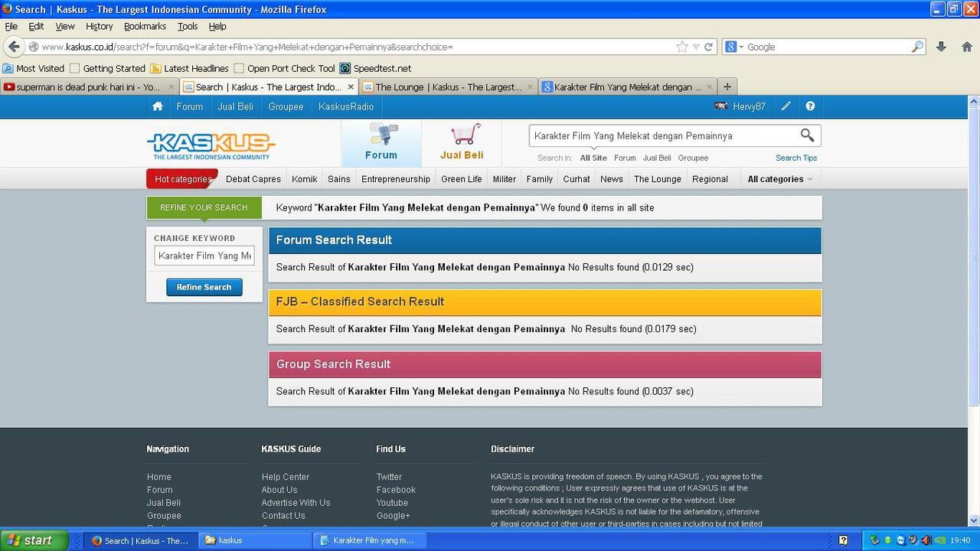Click the Refine Search button

(x=204, y=287)
